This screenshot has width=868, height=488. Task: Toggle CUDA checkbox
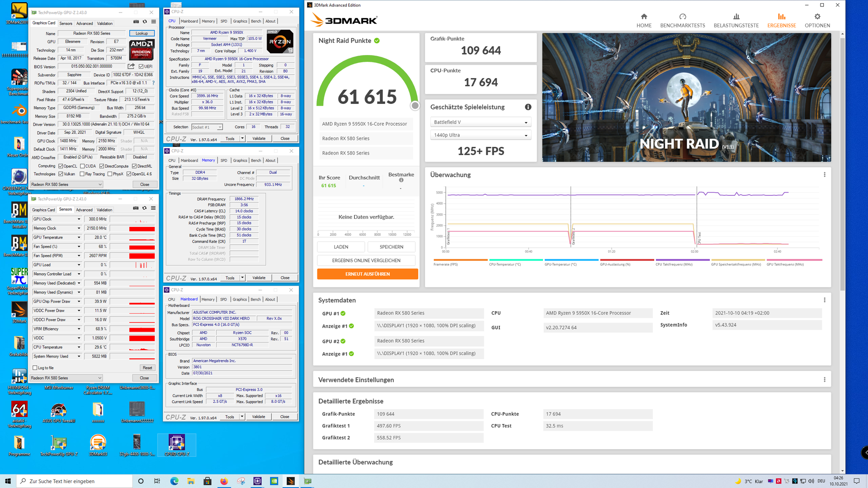82,166
